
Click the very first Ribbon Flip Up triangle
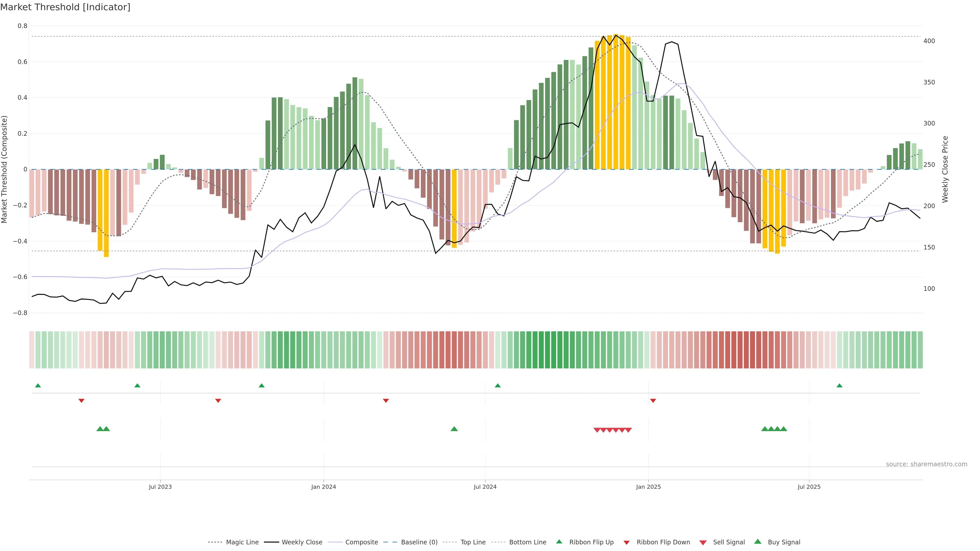(x=38, y=386)
